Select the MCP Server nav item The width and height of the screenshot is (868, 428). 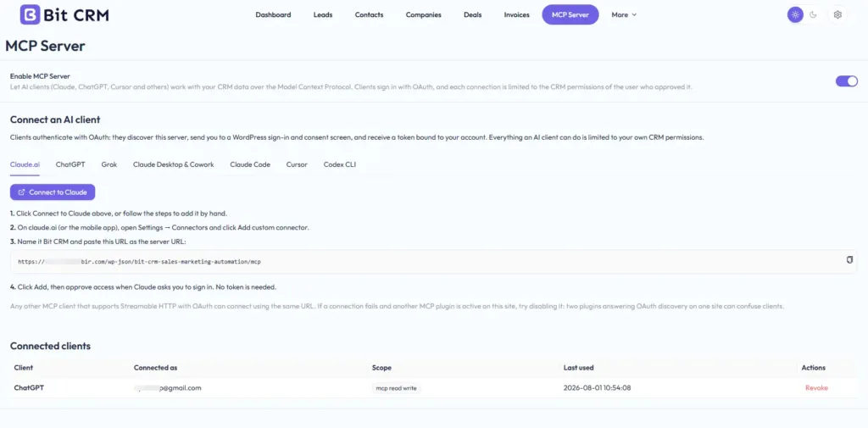pyautogui.click(x=570, y=15)
